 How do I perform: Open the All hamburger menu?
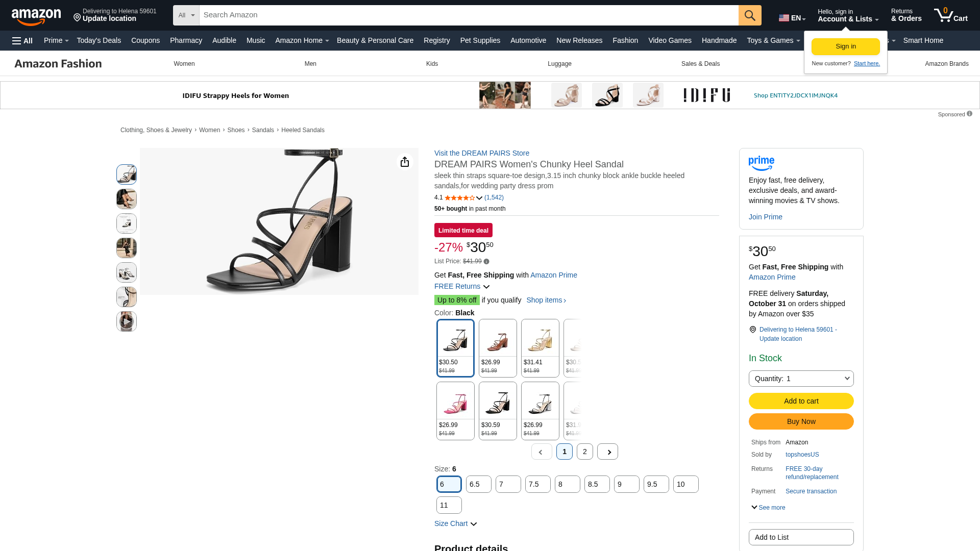click(22, 41)
